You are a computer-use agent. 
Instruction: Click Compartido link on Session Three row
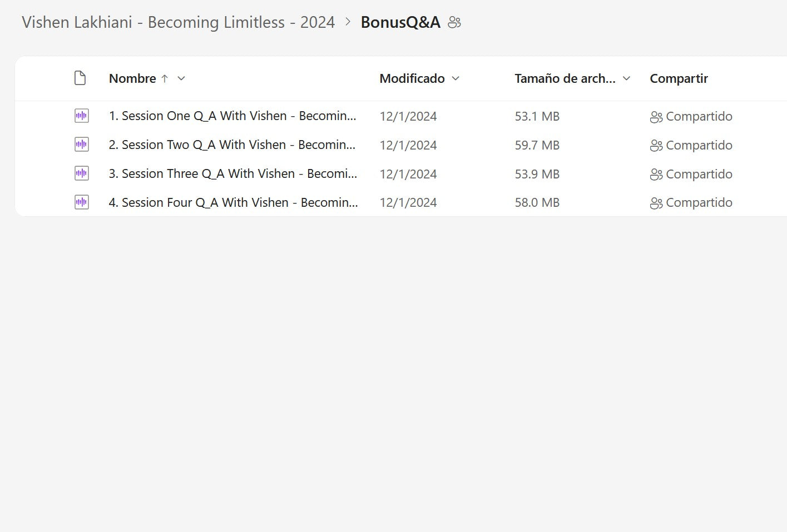pos(699,174)
